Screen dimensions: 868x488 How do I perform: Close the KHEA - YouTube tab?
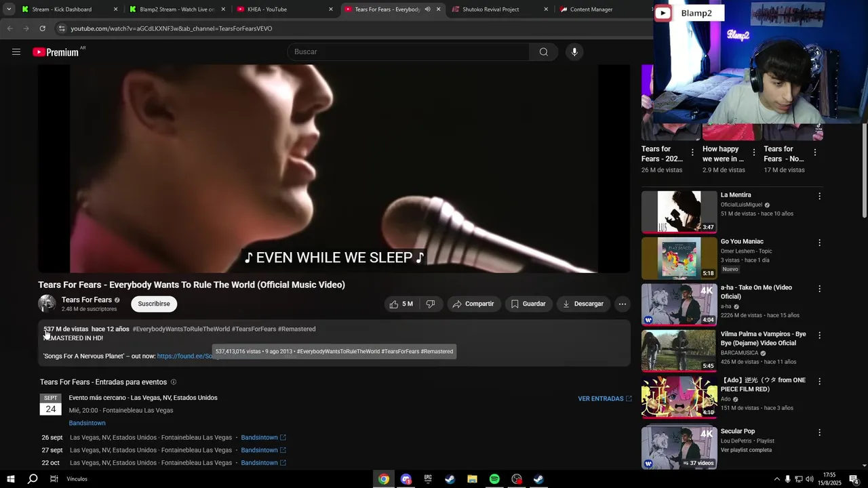(331, 9)
